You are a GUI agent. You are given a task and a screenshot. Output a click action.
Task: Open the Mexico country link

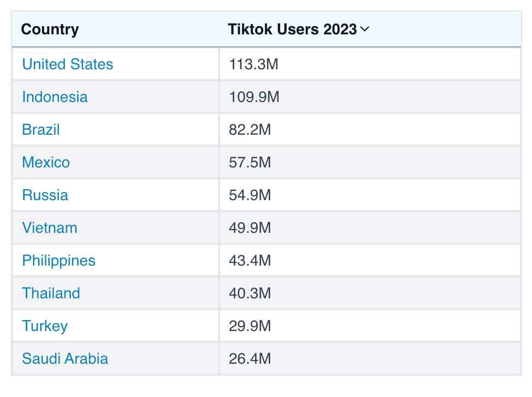[x=46, y=163]
